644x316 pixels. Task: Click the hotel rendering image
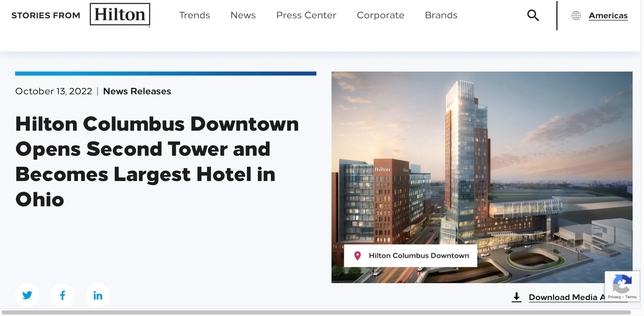(482, 154)
